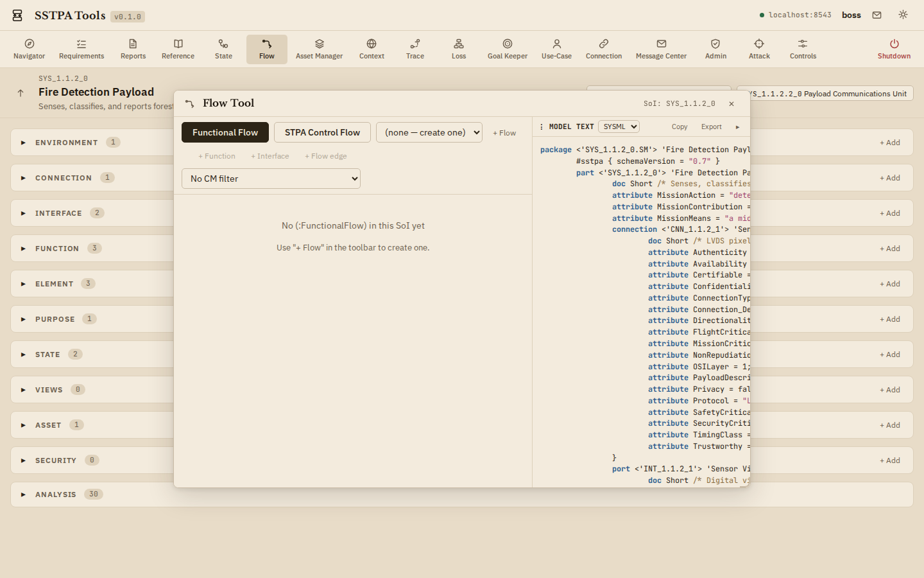Open the Loss tool
Image resolution: width=924 pixels, height=578 pixels.
click(459, 49)
